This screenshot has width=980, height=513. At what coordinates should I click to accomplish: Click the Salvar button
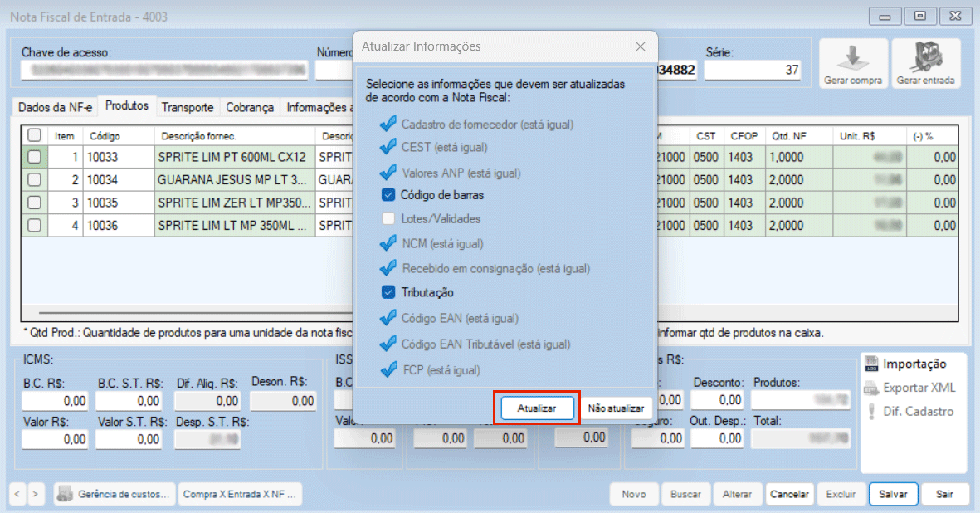[893, 494]
